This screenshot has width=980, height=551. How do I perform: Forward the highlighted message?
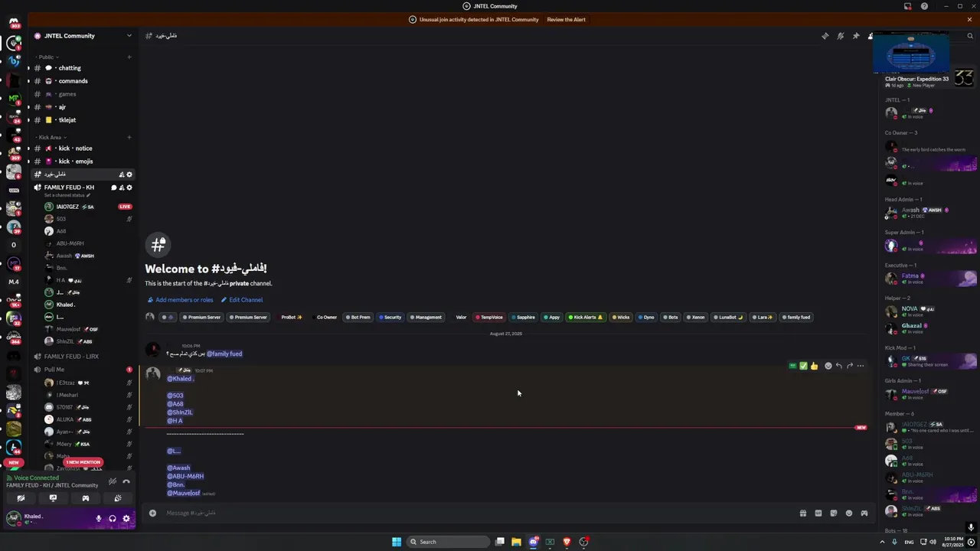tap(849, 366)
